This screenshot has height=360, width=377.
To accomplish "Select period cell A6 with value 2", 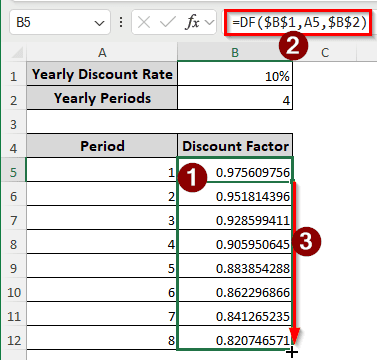I will pyautogui.click(x=102, y=194).
